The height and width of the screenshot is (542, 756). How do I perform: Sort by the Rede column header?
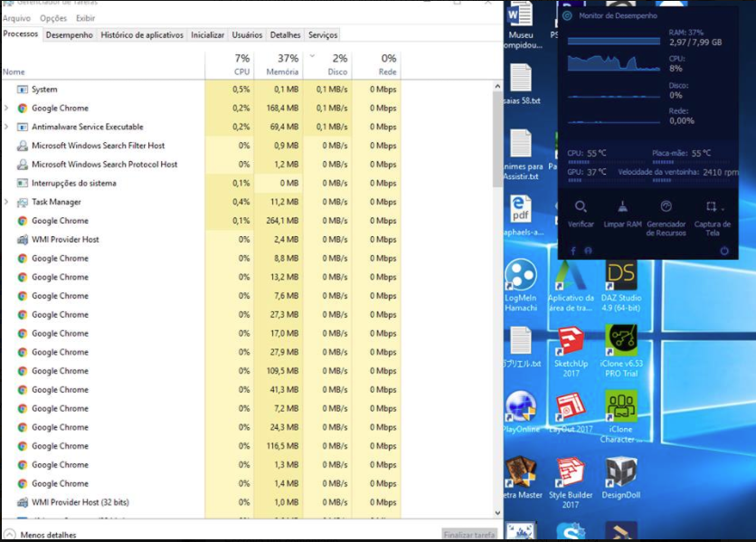pyautogui.click(x=376, y=64)
